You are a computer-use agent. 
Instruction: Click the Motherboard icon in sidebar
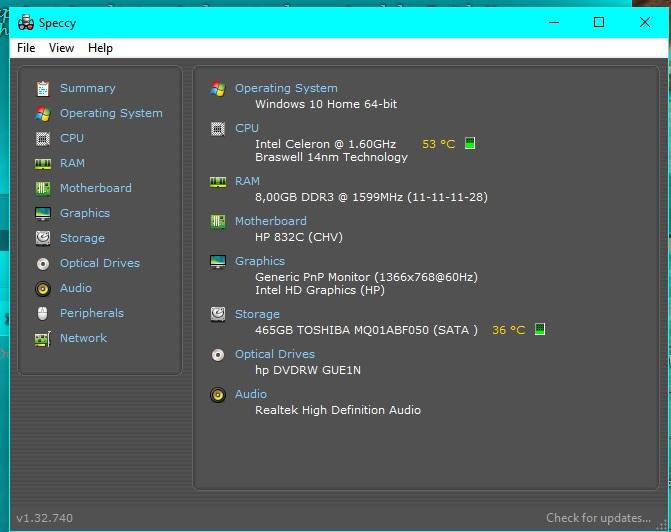tap(43, 188)
